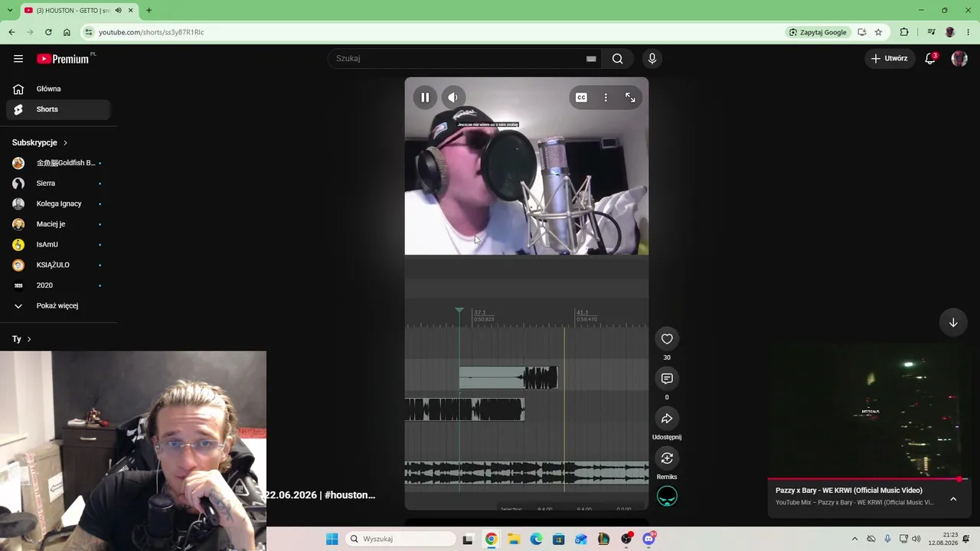Open the tab search dropdown
The height and width of the screenshot is (551, 980).
(x=11, y=11)
